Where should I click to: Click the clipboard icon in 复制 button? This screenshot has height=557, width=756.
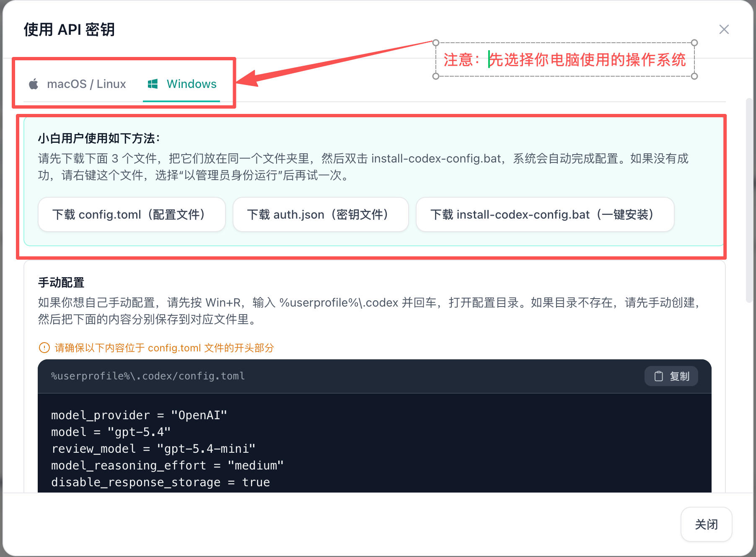659,376
